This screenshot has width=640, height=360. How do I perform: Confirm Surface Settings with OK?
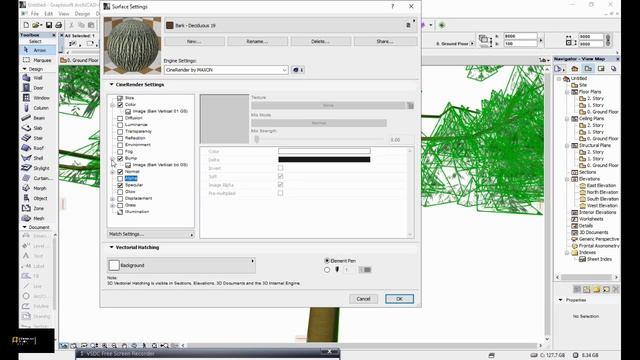pos(399,299)
